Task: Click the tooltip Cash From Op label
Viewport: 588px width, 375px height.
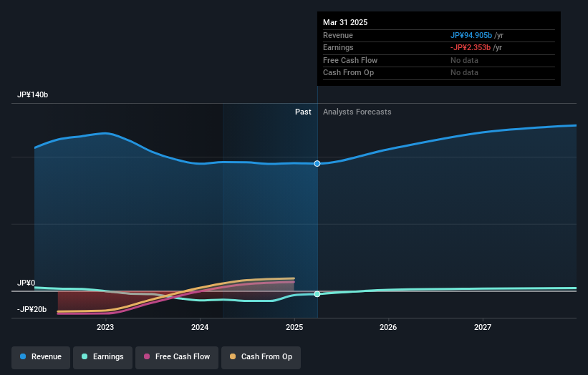Action: (x=348, y=73)
